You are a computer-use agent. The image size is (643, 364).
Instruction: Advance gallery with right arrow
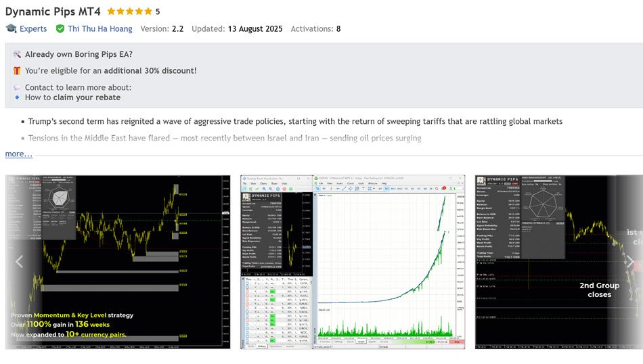coord(630,262)
